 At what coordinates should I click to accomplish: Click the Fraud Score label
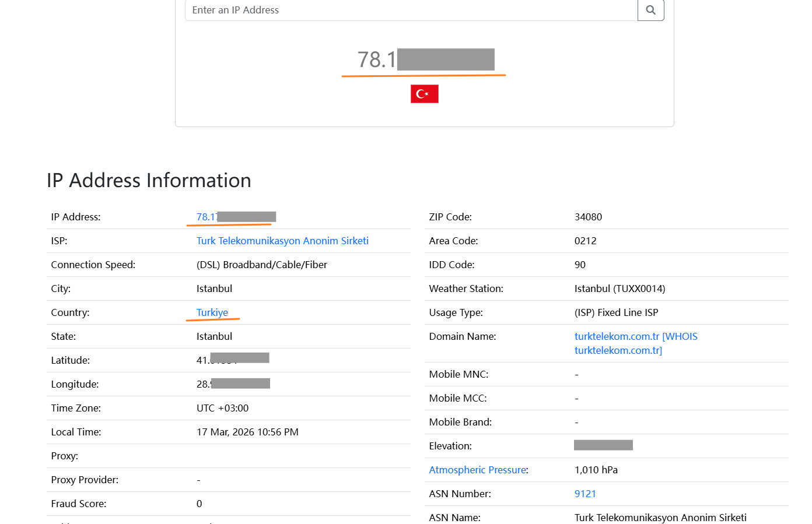pos(79,504)
